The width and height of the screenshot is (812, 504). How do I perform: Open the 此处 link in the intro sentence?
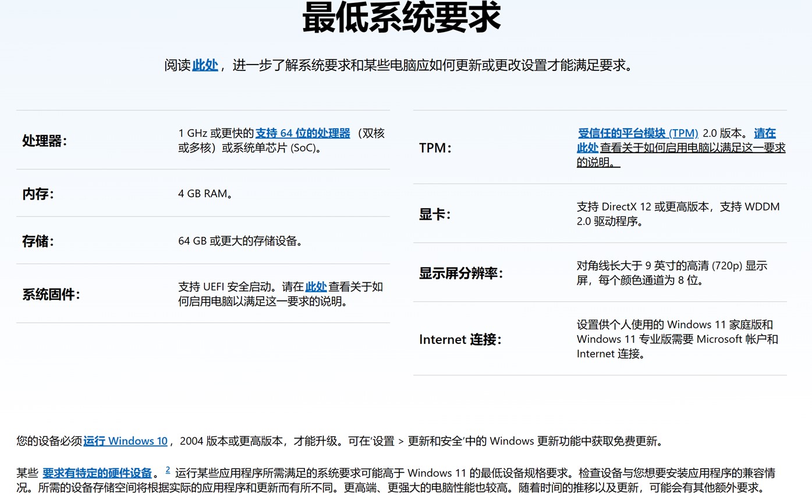(204, 65)
